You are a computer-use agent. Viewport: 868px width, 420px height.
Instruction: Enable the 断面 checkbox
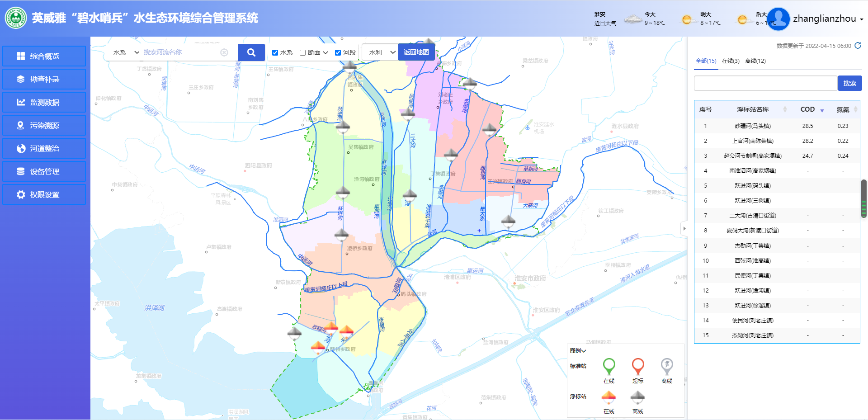(303, 52)
